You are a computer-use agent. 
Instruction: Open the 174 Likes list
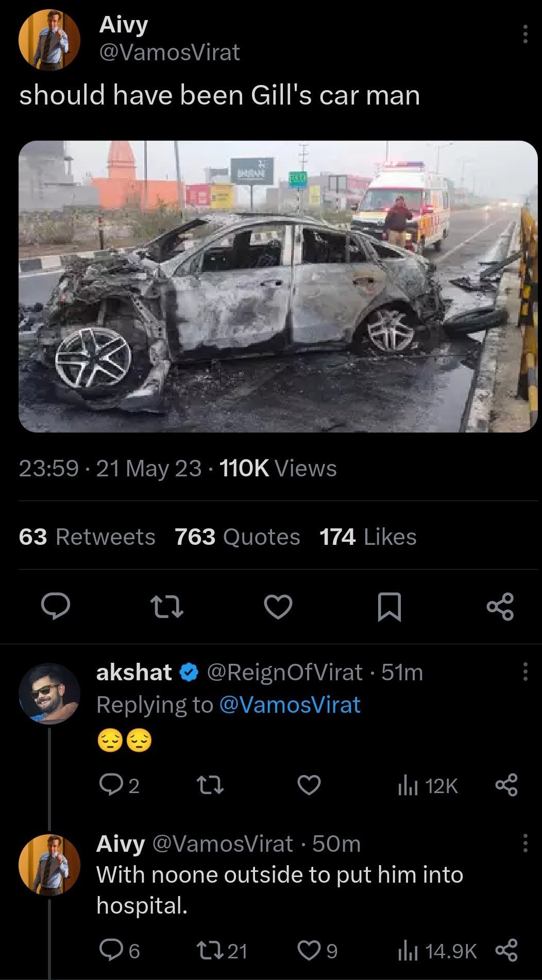[368, 537]
